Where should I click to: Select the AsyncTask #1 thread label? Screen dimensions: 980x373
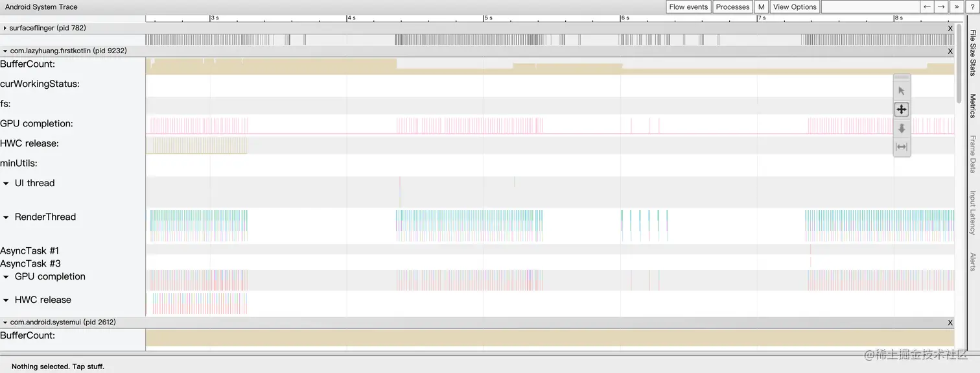[x=30, y=251]
